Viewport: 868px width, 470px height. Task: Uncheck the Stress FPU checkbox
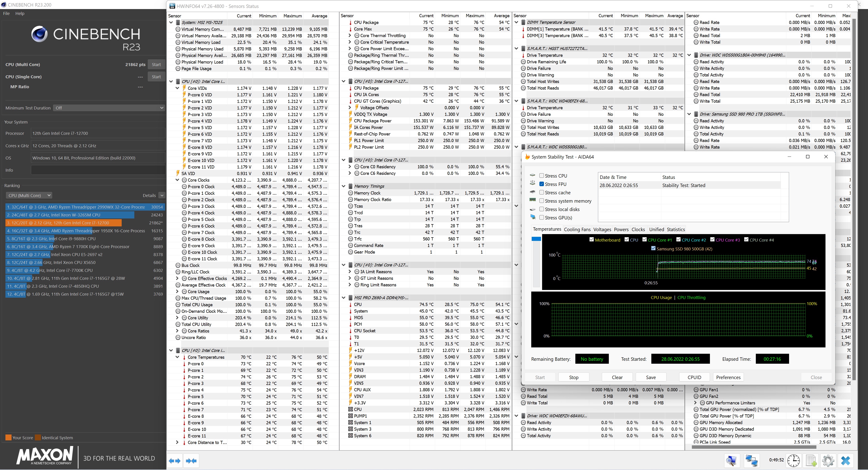coord(541,184)
